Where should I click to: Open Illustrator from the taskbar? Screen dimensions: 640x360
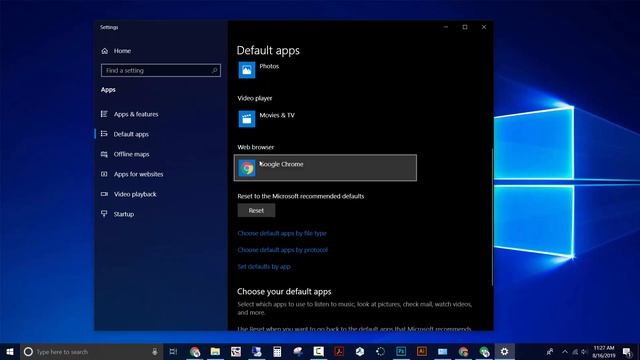coord(422,351)
